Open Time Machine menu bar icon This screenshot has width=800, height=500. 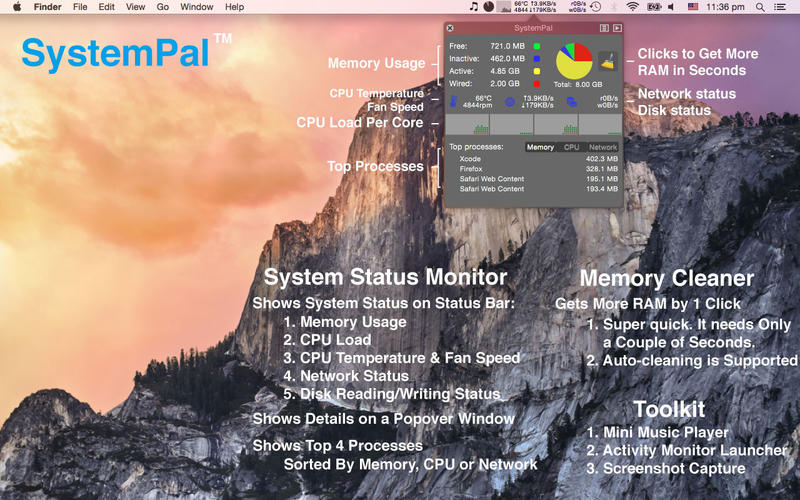[596, 7]
